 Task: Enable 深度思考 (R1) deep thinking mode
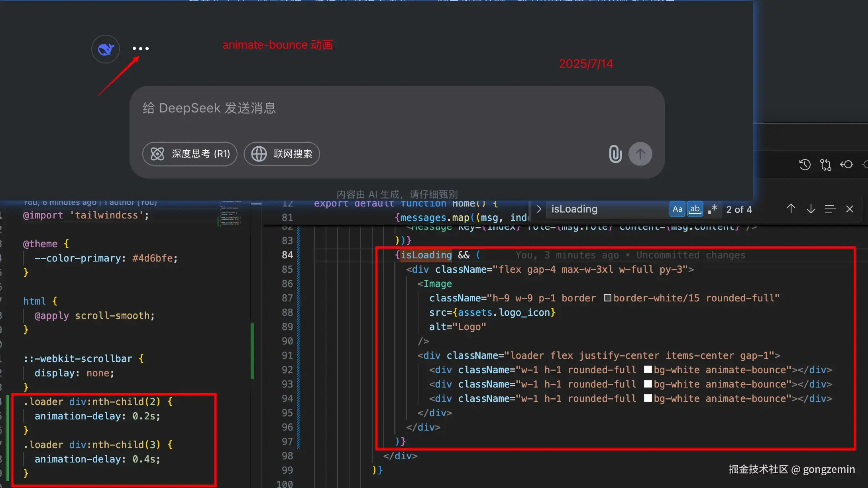coord(190,154)
